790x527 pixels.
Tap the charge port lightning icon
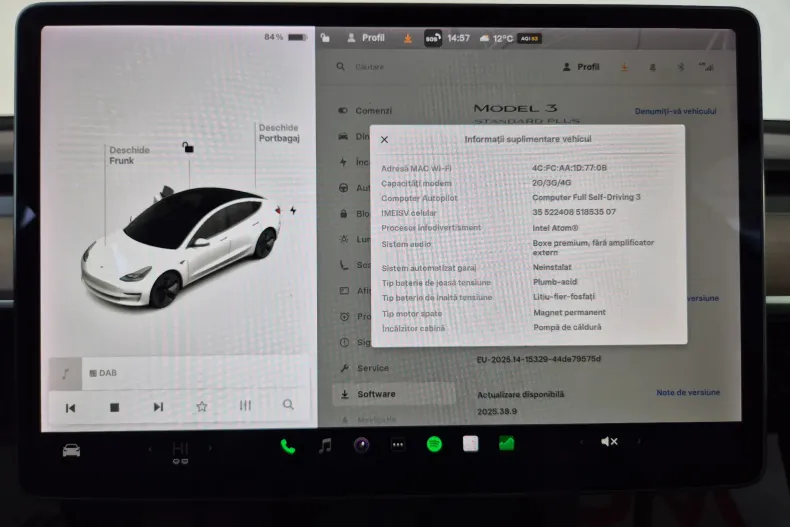tap(293, 210)
